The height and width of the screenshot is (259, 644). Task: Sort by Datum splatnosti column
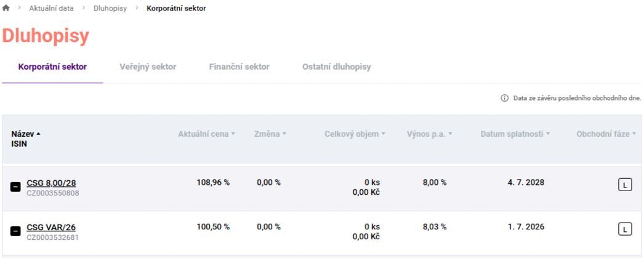[x=515, y=134]
